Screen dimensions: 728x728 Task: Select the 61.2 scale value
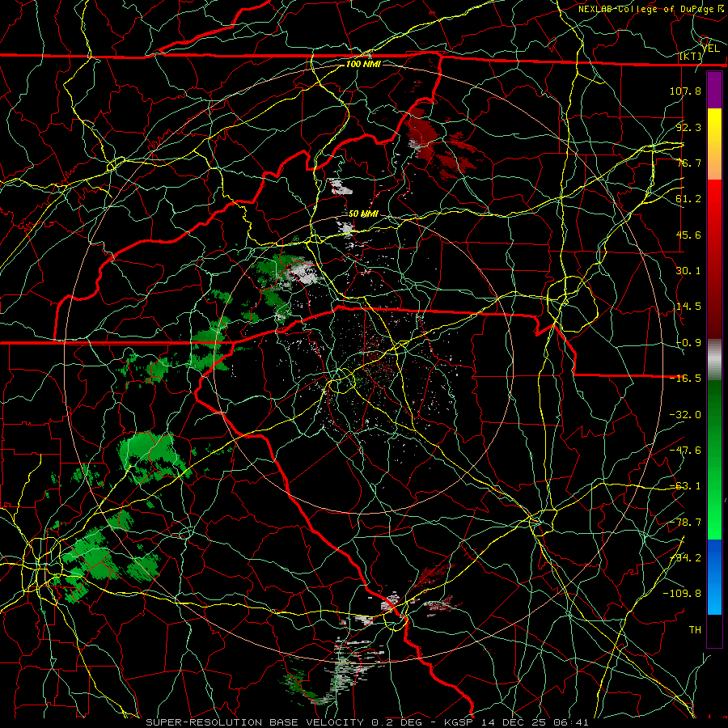[x=688, y=199]
